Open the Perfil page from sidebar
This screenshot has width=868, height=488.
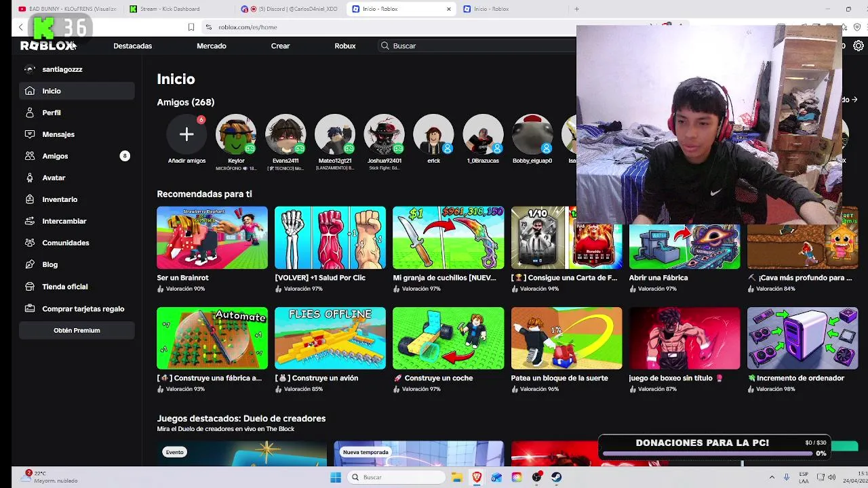pos(77,113)
